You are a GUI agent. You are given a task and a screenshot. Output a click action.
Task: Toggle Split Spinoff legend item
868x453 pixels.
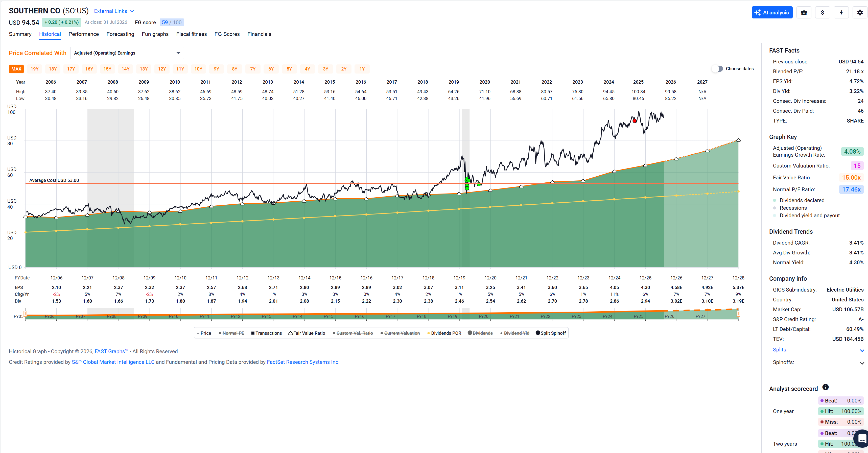(x=551, y=333)
